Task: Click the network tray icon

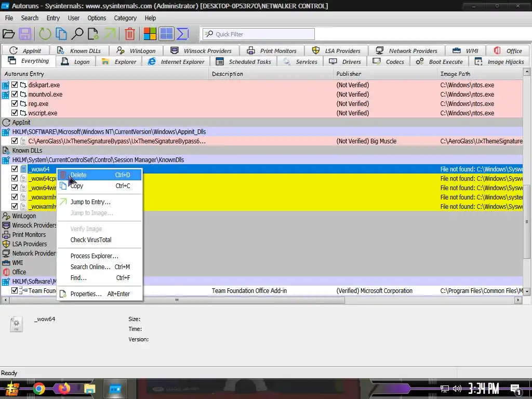Action: (x=445, y=389)
